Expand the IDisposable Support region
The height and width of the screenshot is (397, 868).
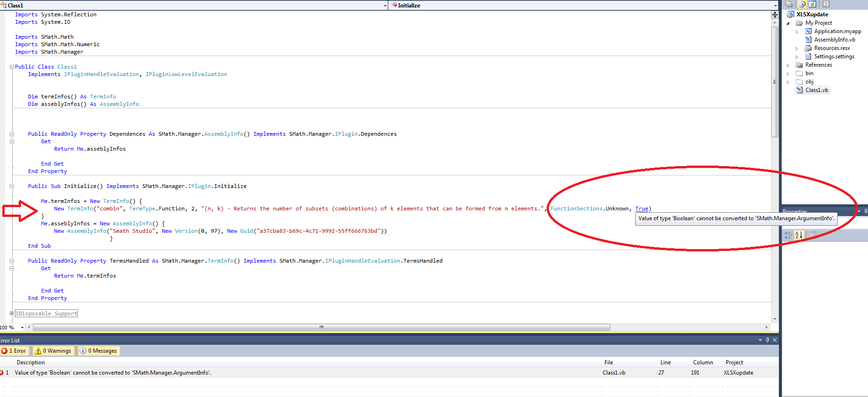pos(12,313)
